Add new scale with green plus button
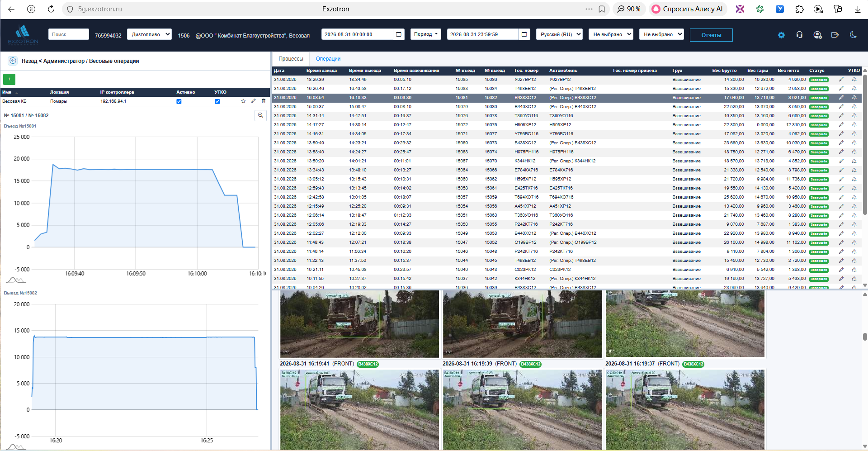This screenshot has width=868, height=451. 9,79
